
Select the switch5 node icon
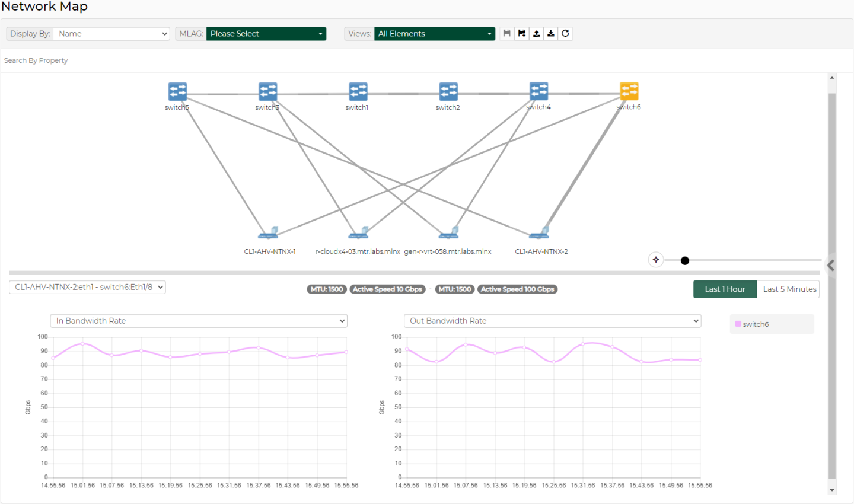click(177, 92)
